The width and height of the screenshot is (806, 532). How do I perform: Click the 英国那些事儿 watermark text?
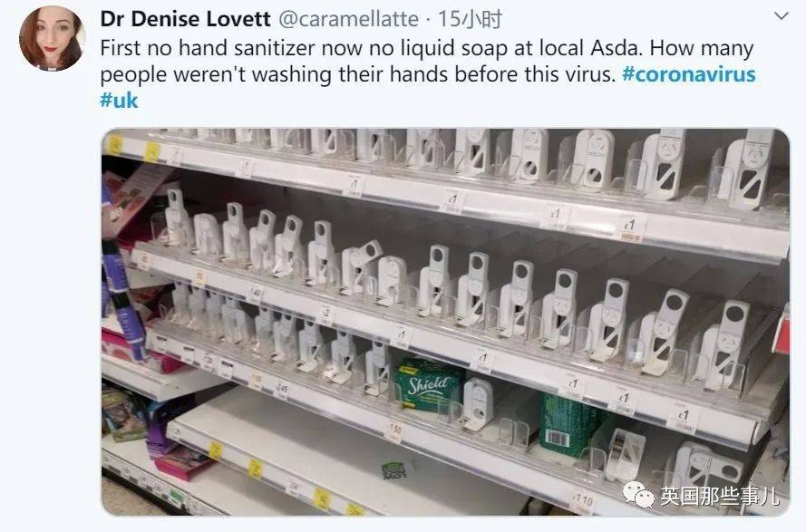tap(720, 496)
